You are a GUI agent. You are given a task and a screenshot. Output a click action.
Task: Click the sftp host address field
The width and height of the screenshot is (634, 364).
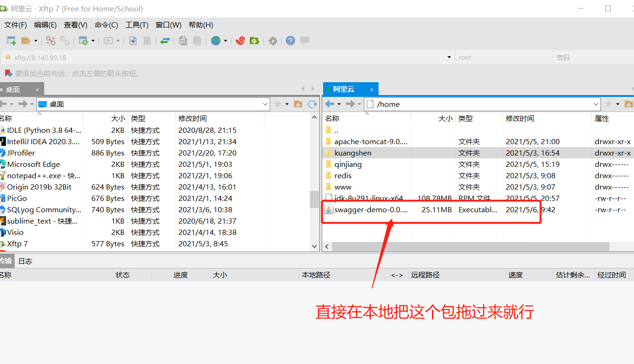(x=227, y=57)
